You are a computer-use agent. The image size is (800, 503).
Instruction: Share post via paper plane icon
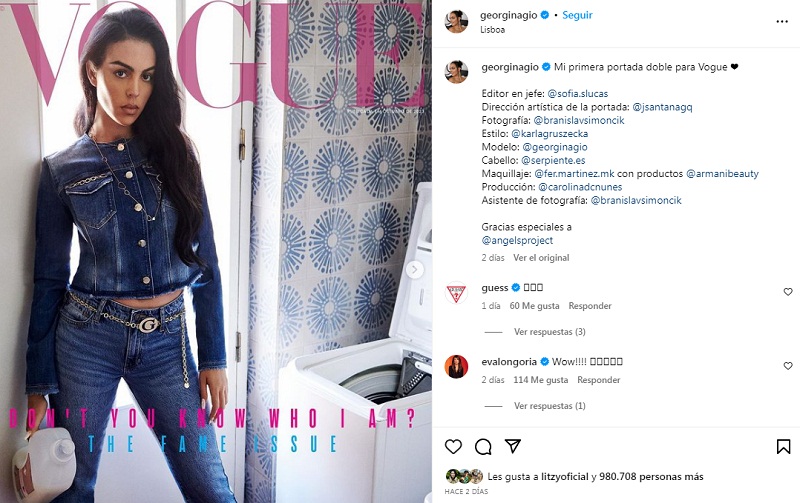pos(512,446)
